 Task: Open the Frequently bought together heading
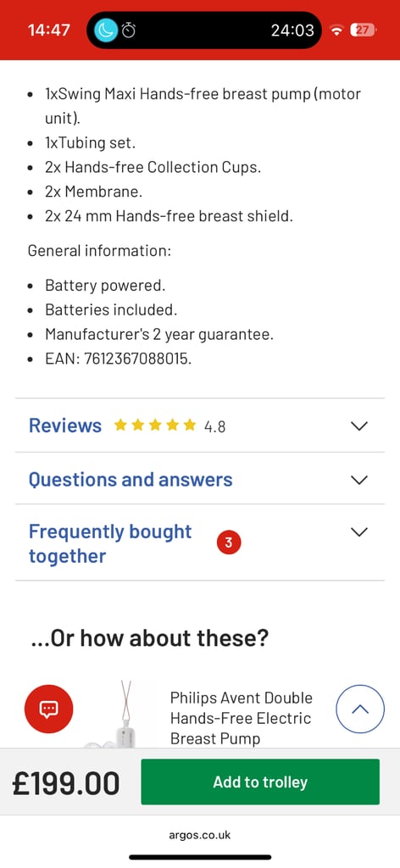tap(110, 543)
